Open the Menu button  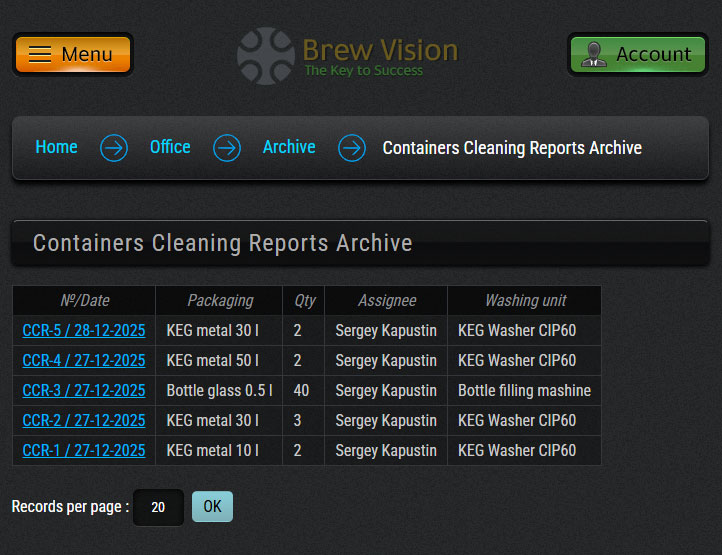[x=72, y=54]
